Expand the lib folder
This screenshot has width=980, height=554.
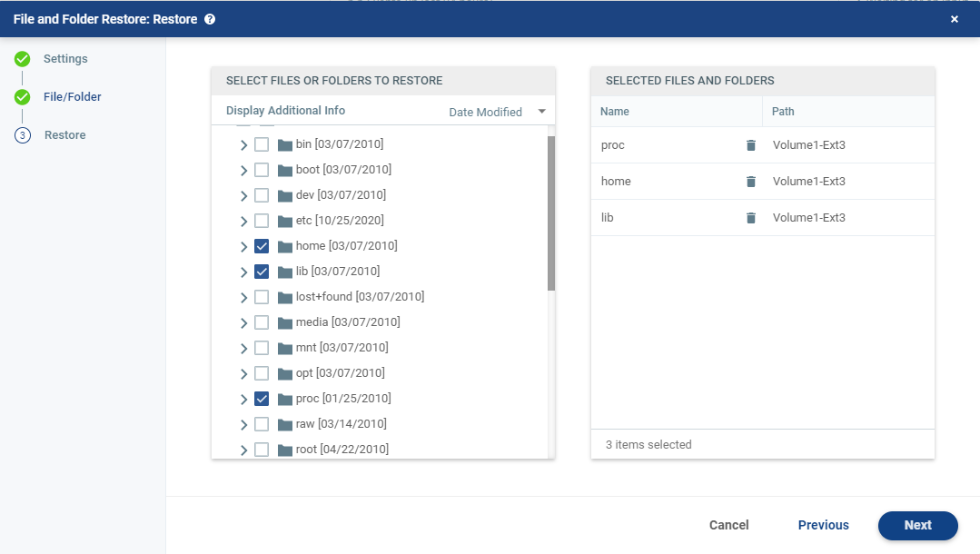[243, 272]
